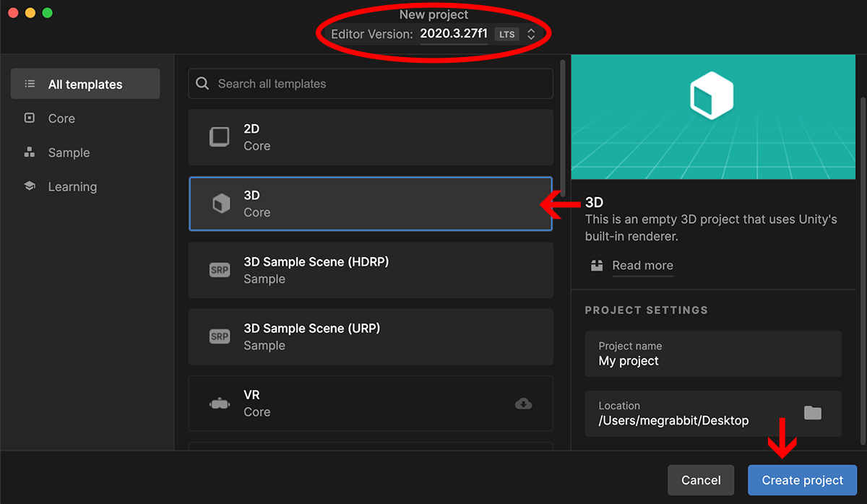Click the Search all templates field
The width and height of the screenshot is (867, 504).
coord(376,84)
